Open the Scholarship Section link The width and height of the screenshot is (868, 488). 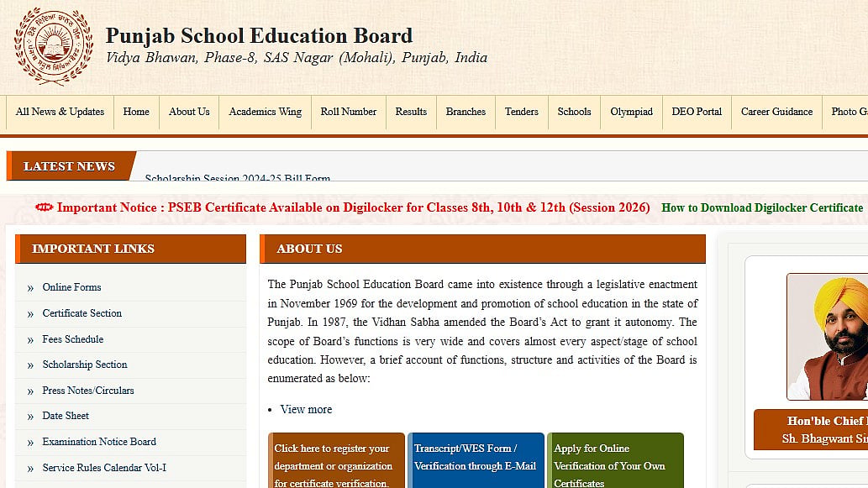tap(85, 365)
